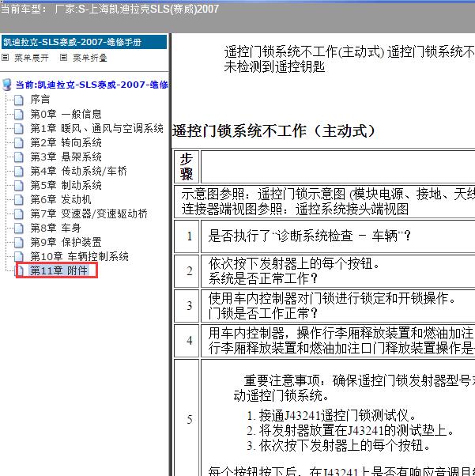The image size is (475, 476).
Task: Open chapter 第8章 车身
Action: tap(55, 228)
